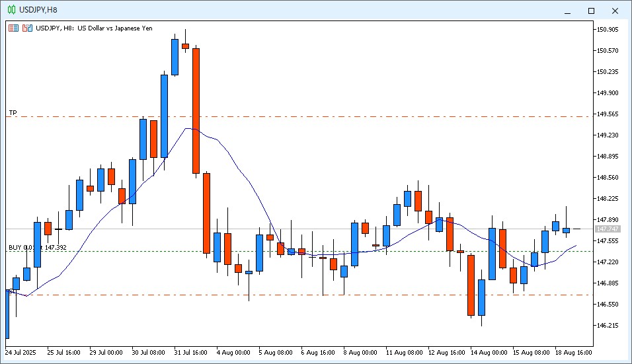Click the TP take-profit line label
The height and width of the screenshot is (364, 632).
tap(13, 112)
